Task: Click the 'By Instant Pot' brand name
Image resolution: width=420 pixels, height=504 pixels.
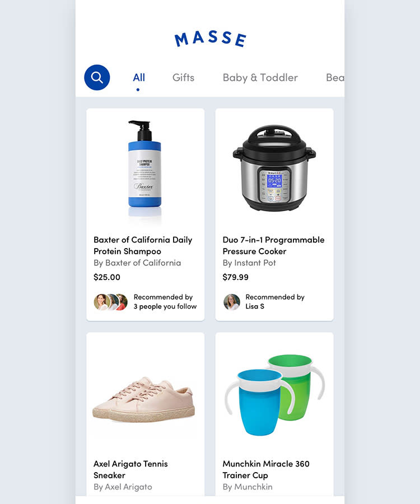Action: pyautogui.click(x=249, y=263)
